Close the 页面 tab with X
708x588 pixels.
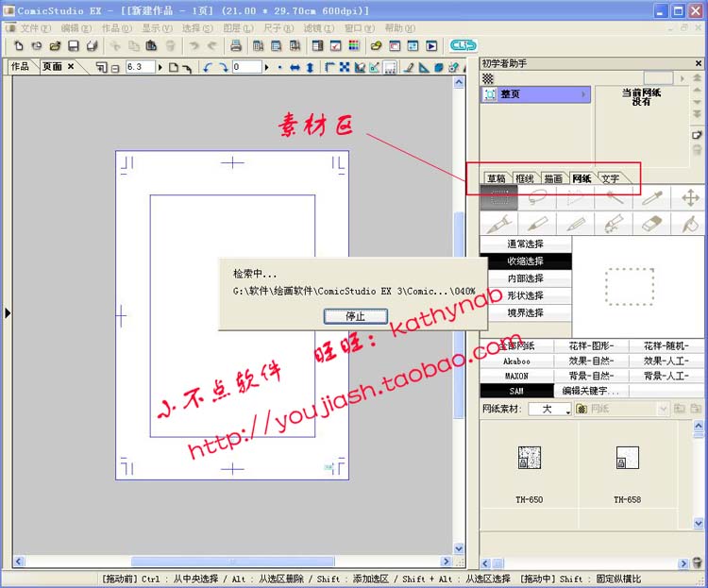71,66
